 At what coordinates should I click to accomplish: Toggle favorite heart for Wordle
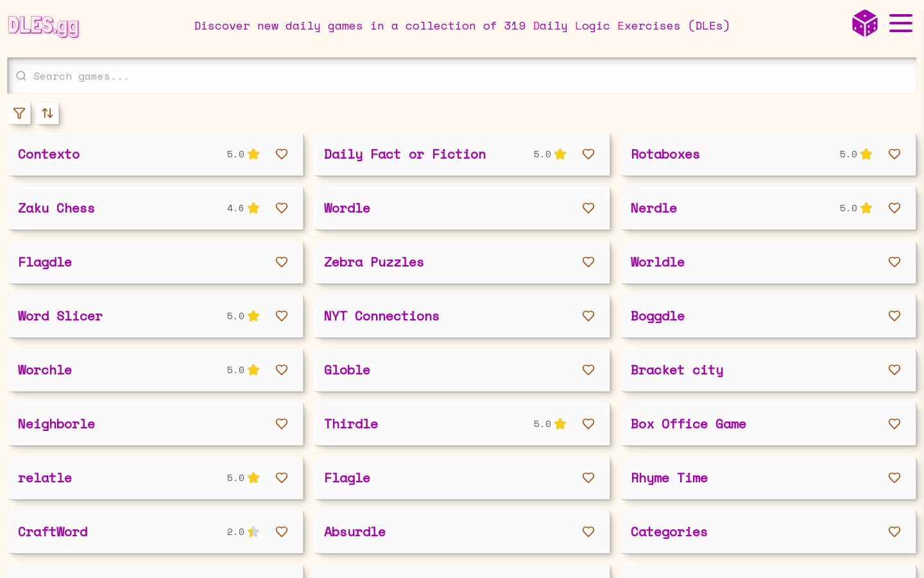click(x=588, y=208)
